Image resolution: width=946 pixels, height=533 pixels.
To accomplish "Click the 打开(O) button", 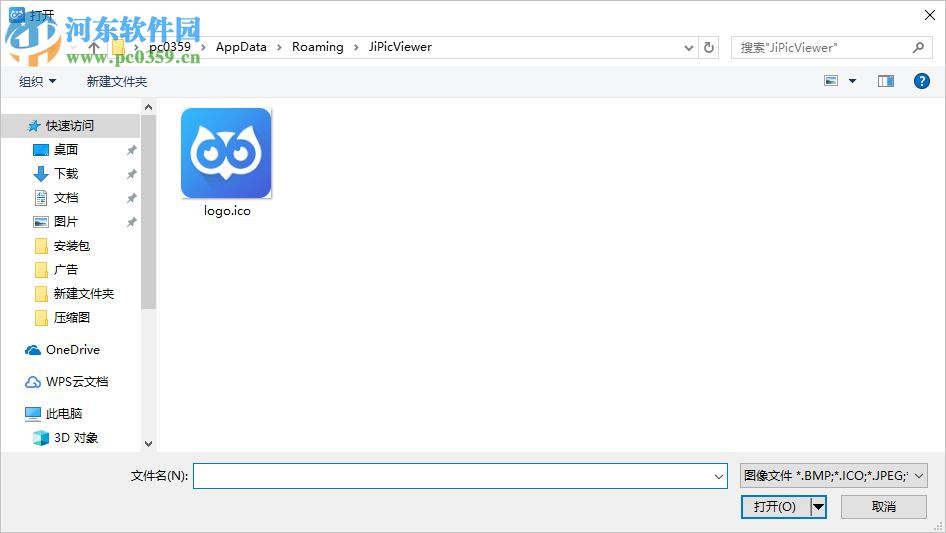I will point(775,507).
